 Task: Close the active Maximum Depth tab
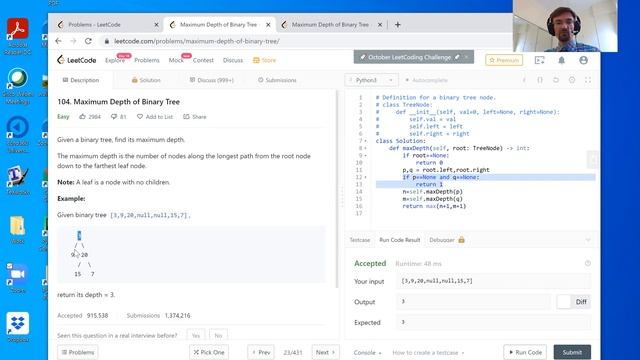tap(268, 24)
